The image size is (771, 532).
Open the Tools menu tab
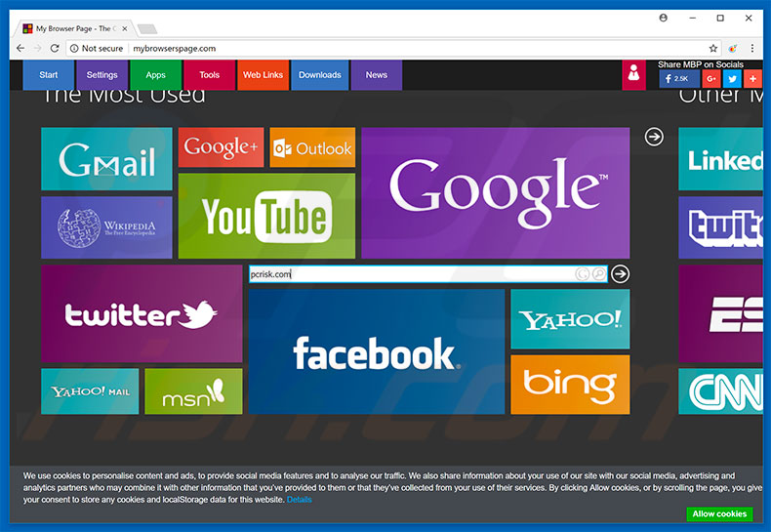click(210, 75)
